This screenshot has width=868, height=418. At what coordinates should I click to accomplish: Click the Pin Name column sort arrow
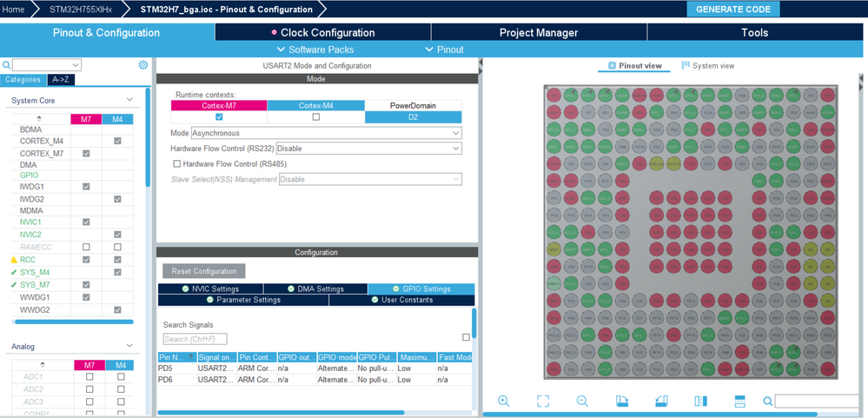pos(191,357)
